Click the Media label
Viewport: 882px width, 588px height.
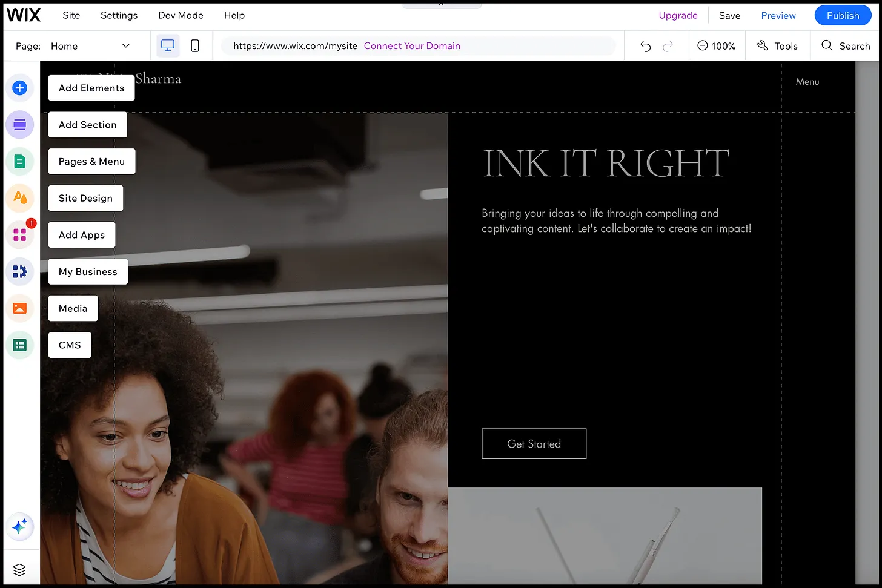[x=73, y=308]
